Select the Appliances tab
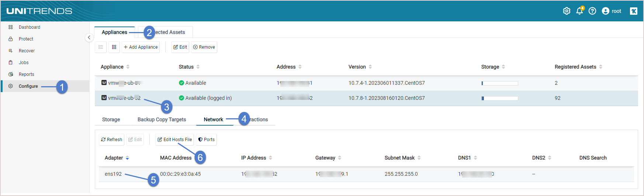644x196 pixels. tap(114, 32)
